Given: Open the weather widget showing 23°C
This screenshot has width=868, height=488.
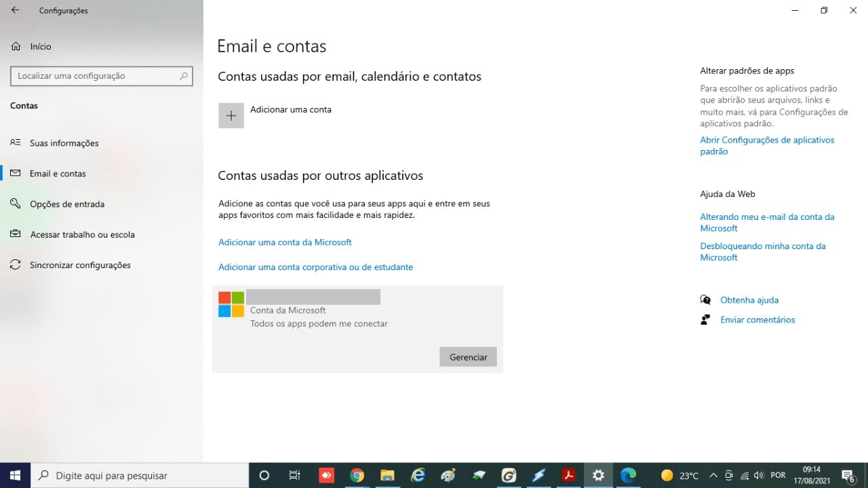Looking at the screenshot, I should (680, 476).
